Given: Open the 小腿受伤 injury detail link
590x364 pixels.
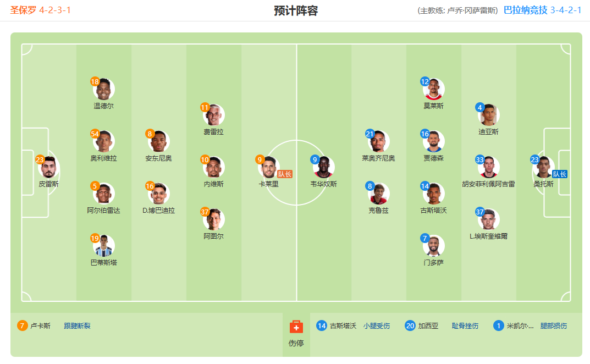Looking at the screenshot, I should click(376, 326).
